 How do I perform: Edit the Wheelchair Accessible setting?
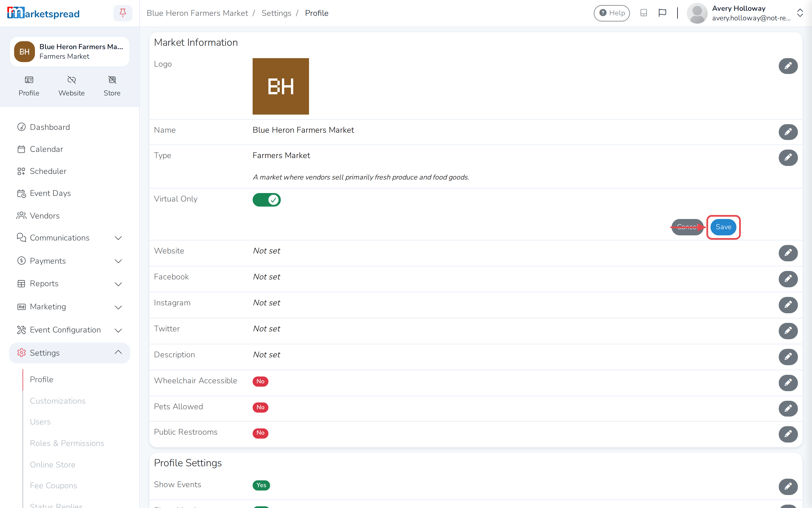coord(788,383)
